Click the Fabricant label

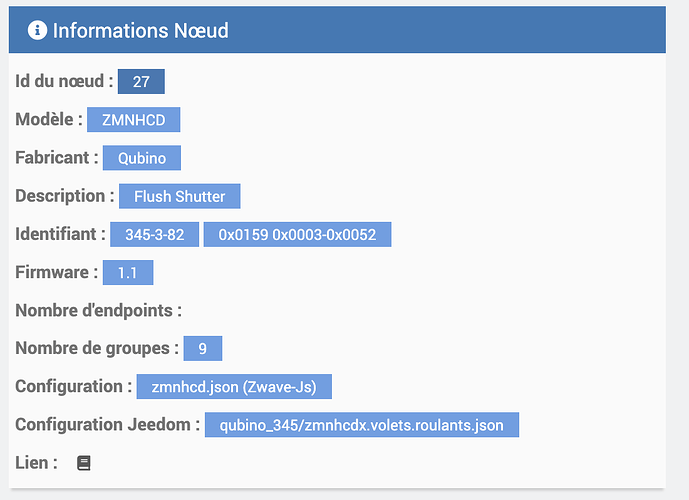[x=57, y=158]
